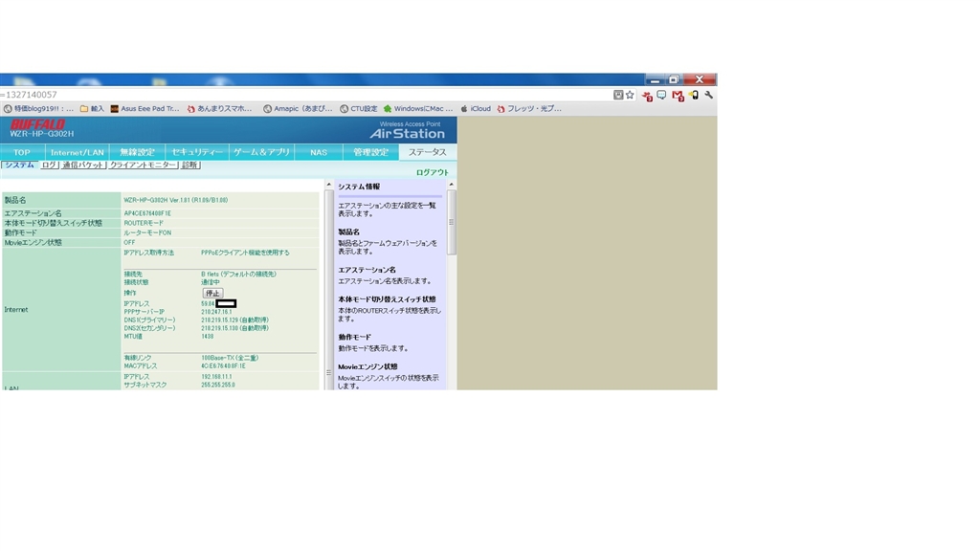This screenshot has width=980, height=551.
Task: Click the main content scrollbar up arrow
Action: coord(329,185)
